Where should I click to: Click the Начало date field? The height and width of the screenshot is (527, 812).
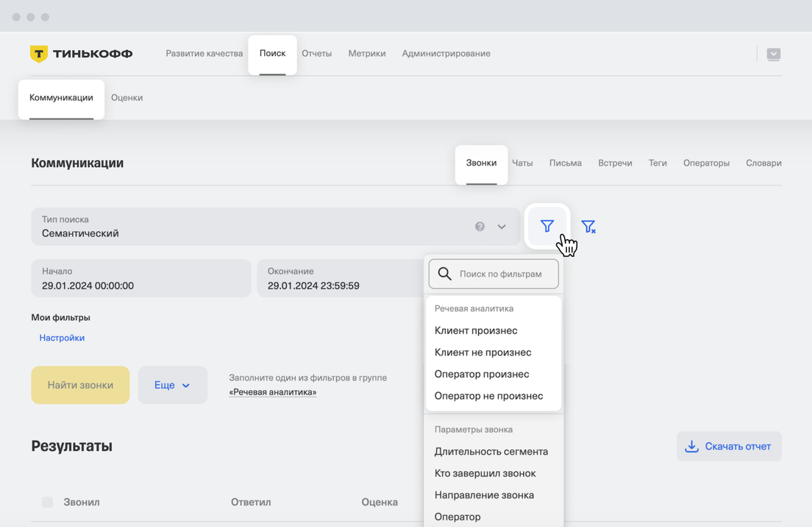coord(140,278)
